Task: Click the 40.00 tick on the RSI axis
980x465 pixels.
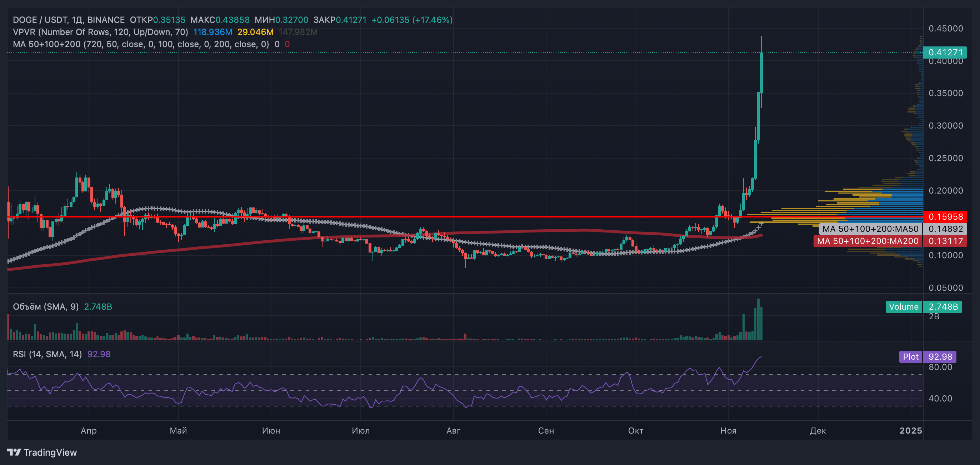Action: pos(940,399)
